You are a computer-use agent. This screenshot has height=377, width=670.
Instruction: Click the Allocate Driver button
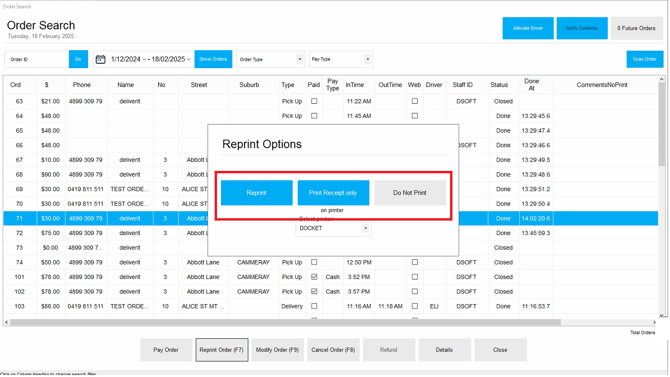[528, 28]
